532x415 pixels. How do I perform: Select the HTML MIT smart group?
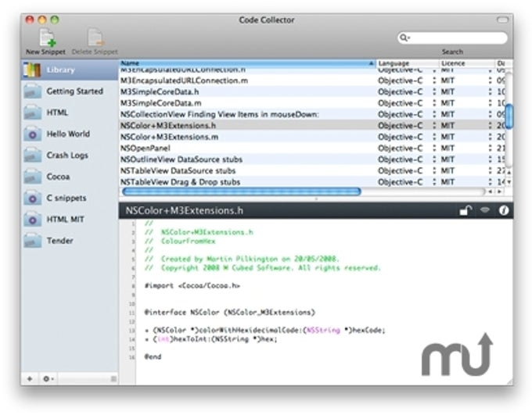pyautogui.click(x=70, y=220)
